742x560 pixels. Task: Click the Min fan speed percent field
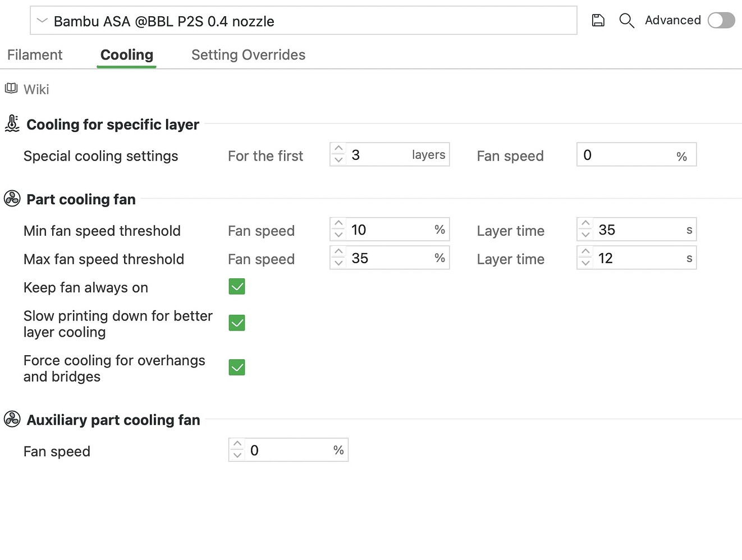coord(390,229)
